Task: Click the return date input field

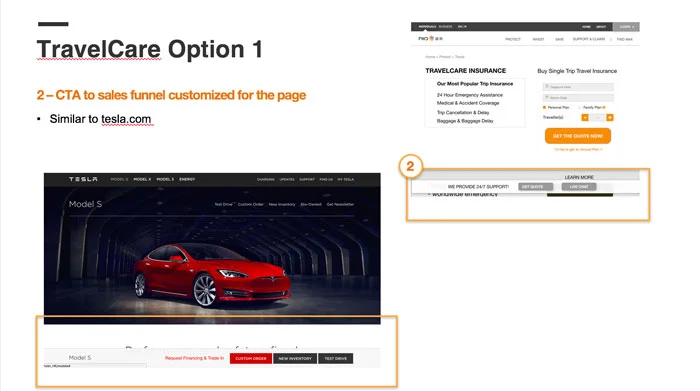Action: pyautogui.click(x=578, y=97)
